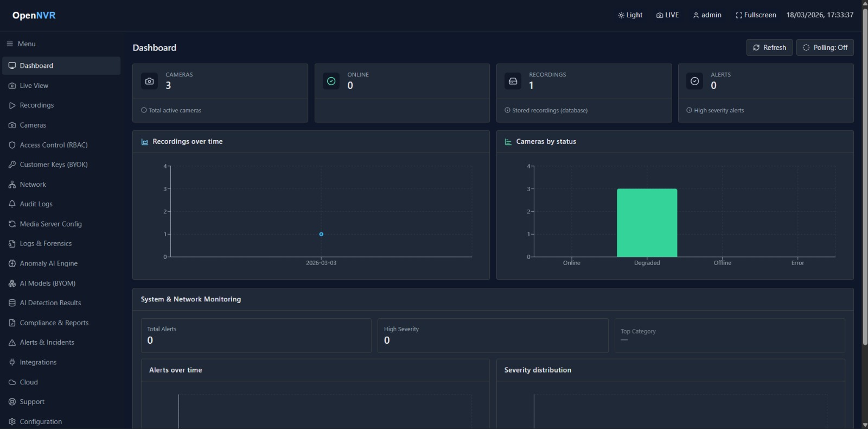
Task: Click the AI Detection Results database icon
Action: point(12,303)
